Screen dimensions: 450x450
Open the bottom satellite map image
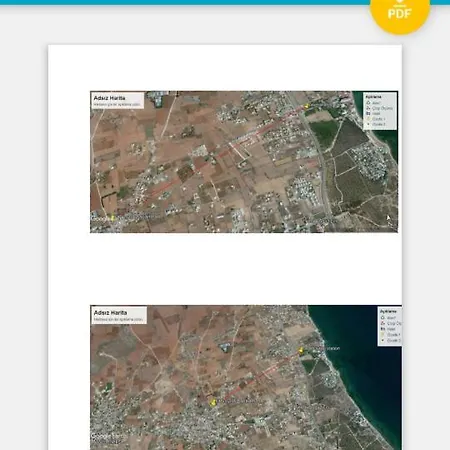point(246,377)
